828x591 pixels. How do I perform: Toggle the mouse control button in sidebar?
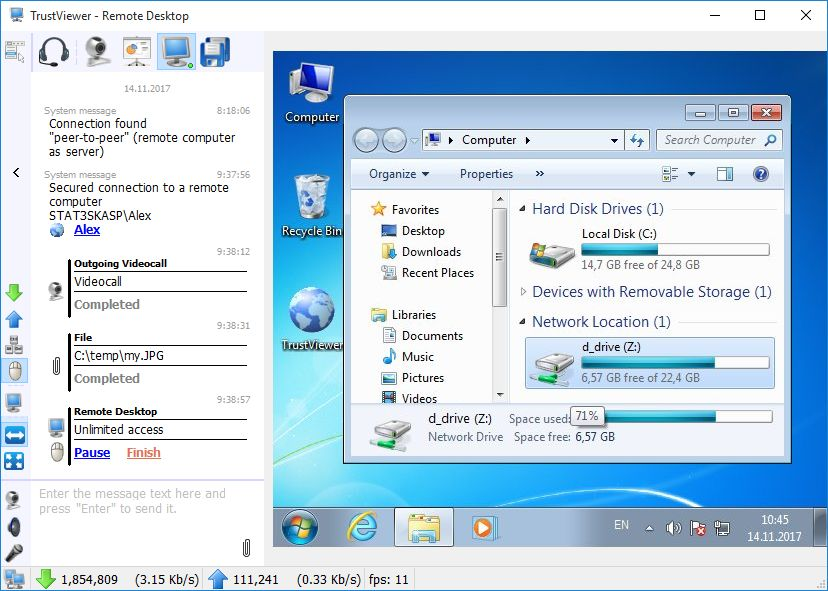14,371
